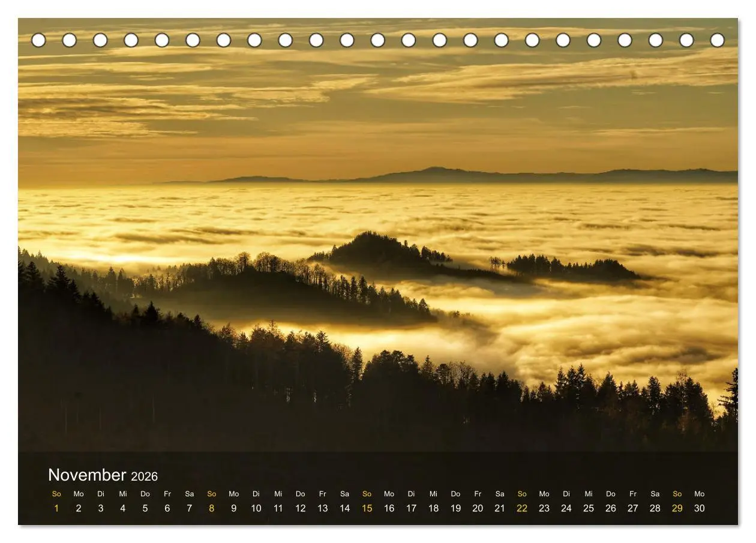This screenshot has width=756, height=543.
Task: Select highlighted Sunday date 22
Action: click(x=522, y=508)
